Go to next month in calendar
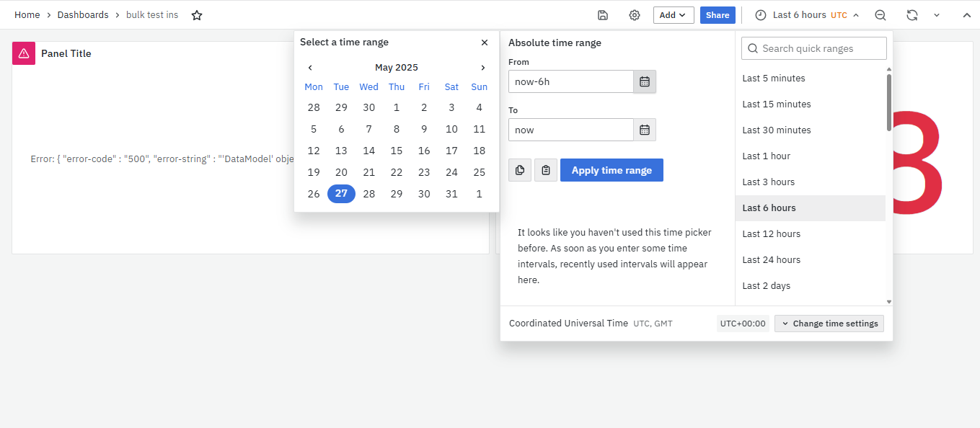This screenshot has height=428, width=980. coord(483,68)
